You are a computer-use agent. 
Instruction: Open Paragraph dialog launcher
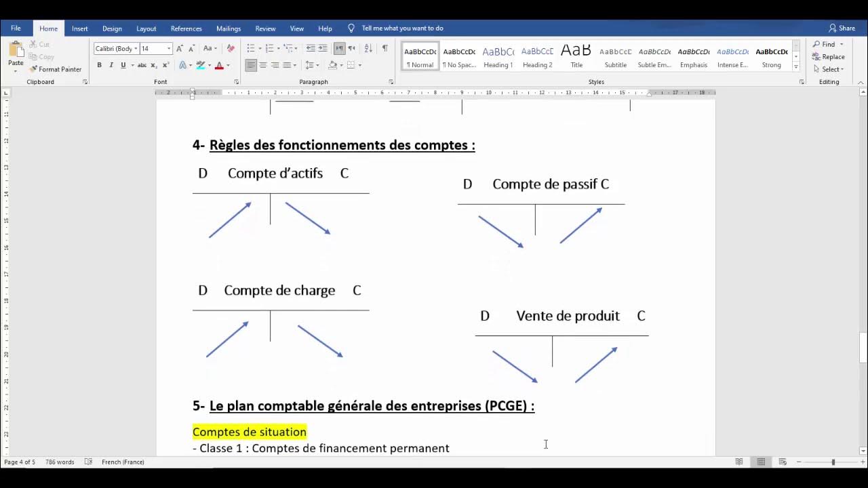pyautogui.click(x=391, y=82)
